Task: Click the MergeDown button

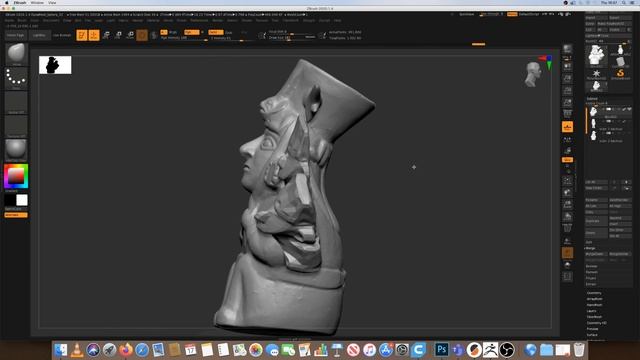Action: pos(596,254)
